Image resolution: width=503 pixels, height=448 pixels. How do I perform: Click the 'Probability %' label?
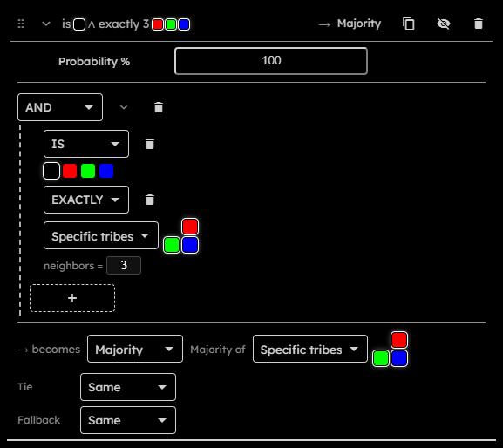[x=94, y=61]
